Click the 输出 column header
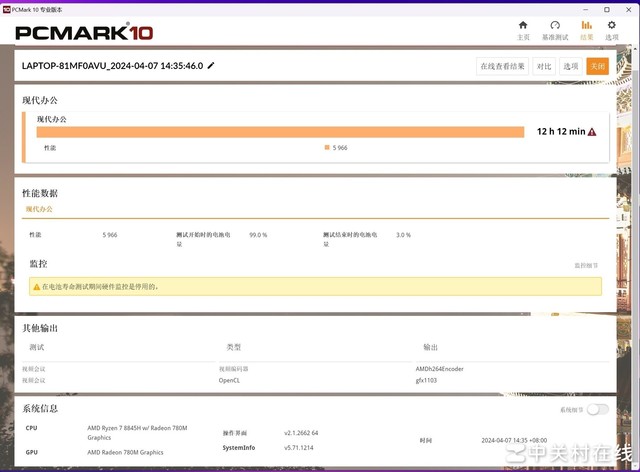This screenshot has width=640, height=472. tap(431, 347)
